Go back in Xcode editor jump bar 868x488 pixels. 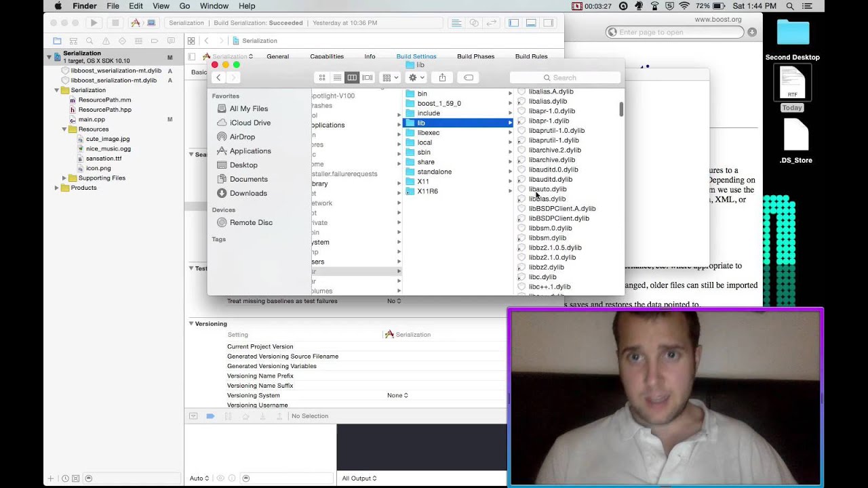206,41
